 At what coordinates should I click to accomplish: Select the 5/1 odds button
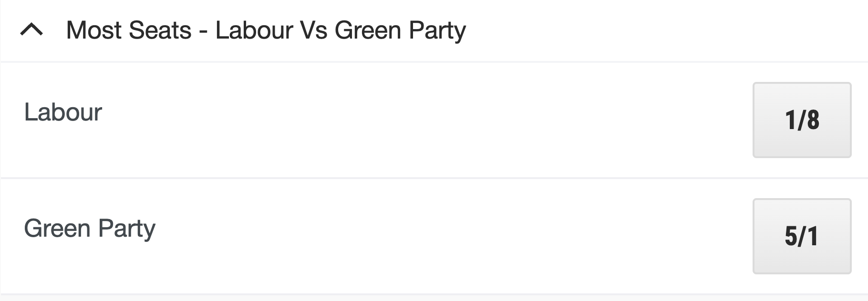(x=802, y=236)
